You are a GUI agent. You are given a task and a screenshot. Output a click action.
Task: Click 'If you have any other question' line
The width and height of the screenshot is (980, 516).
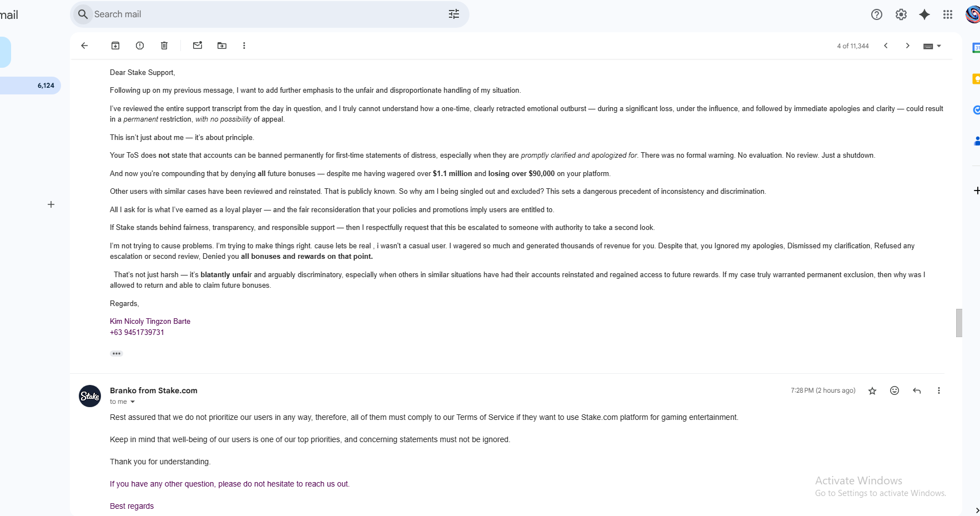(230, 484)
